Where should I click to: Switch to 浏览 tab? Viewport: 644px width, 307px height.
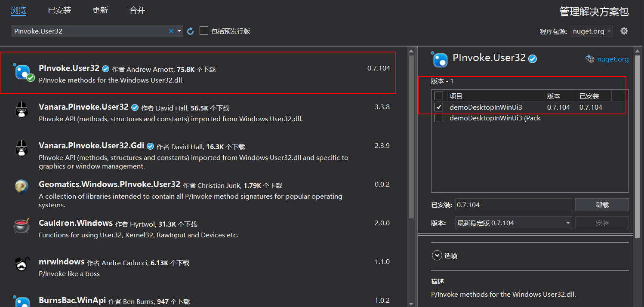pos(18,10)
